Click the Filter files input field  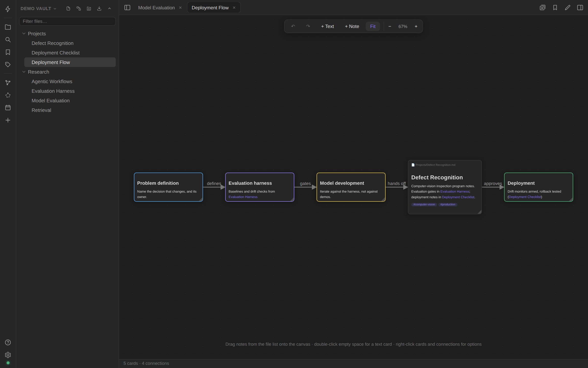coord(67,21)
